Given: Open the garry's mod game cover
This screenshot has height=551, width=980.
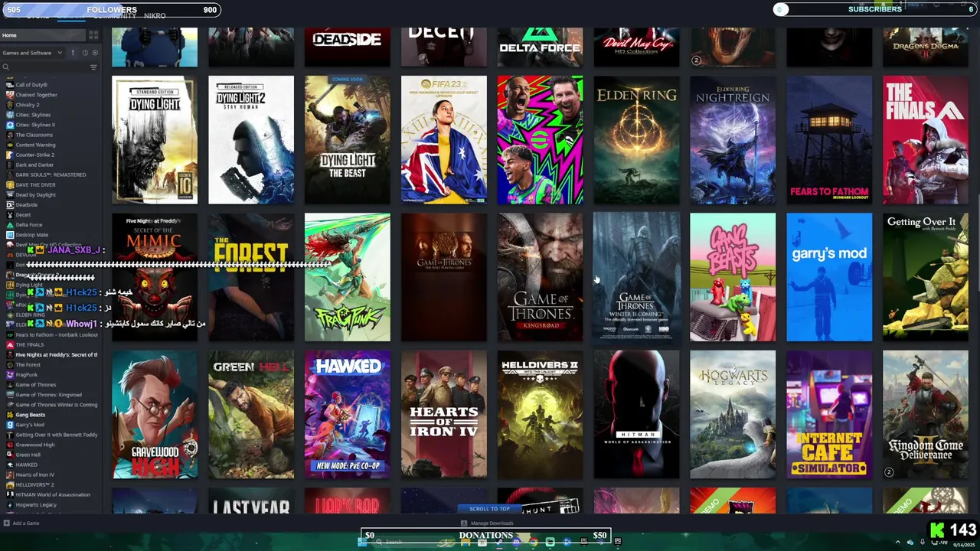Looking at the screenshot, I should [x=829, y=277].
